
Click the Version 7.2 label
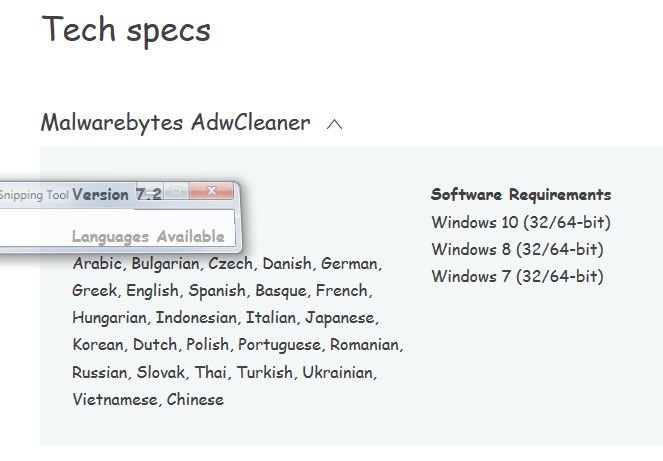click(116, 194)
